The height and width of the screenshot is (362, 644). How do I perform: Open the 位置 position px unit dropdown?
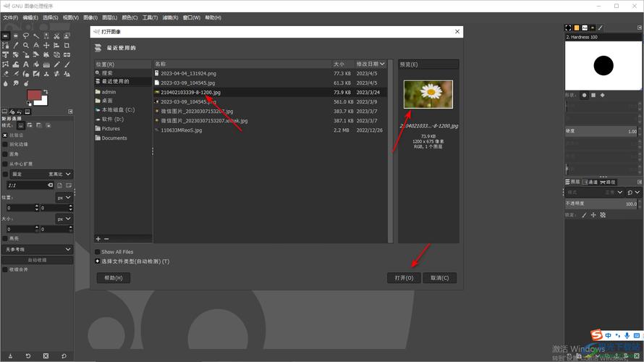(x=64, y=198)
